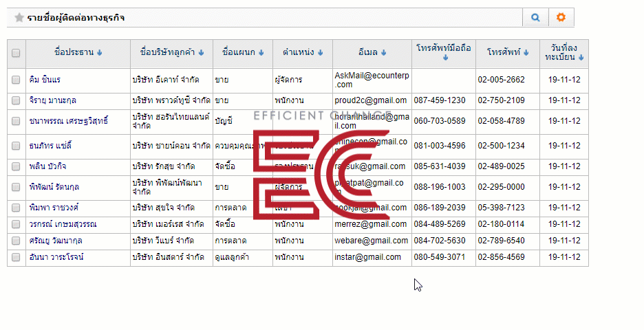Sort by ชื่อประธาน arrow icon
This screenshot has height=330, width=644.
99,52
